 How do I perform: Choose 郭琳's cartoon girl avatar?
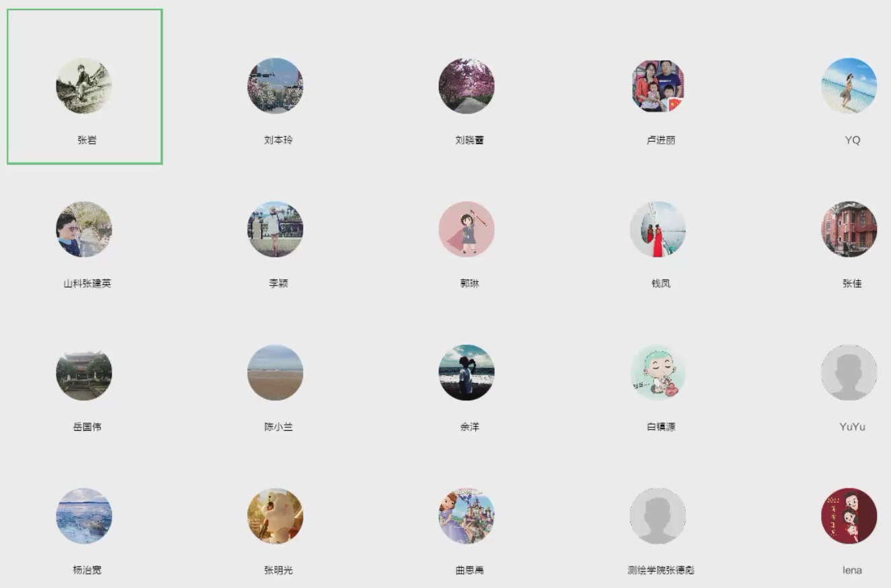(467, 229)
